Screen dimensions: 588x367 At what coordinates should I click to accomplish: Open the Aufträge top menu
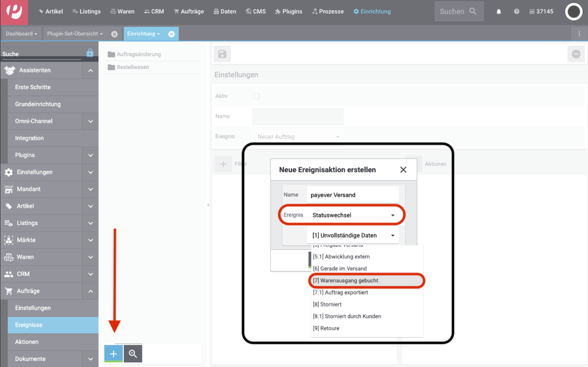[189, 11]
